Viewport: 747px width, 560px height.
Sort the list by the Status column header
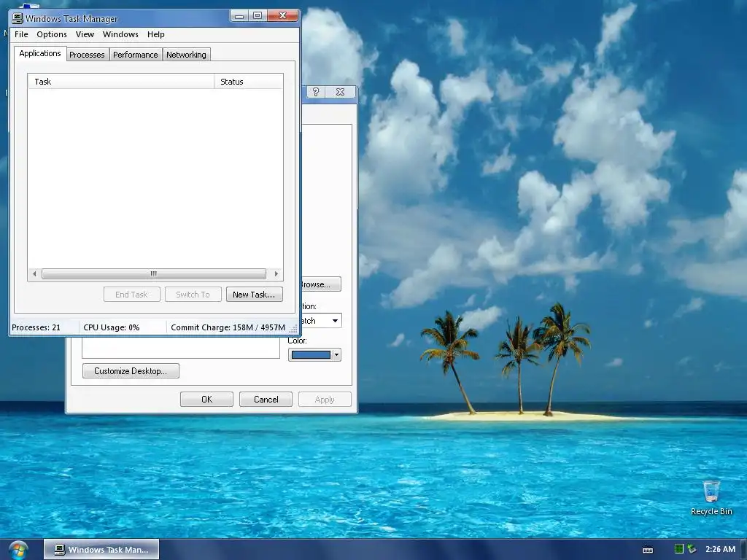[249, 82]
